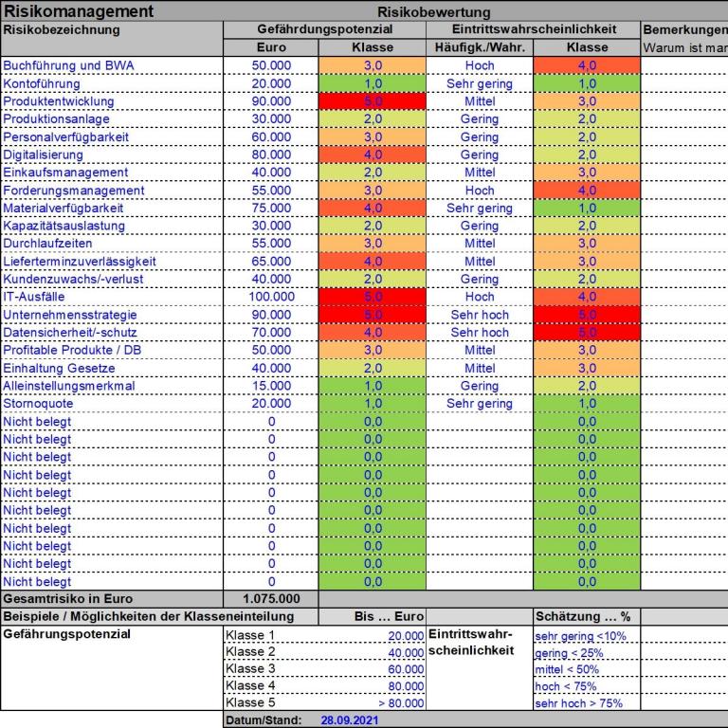Select the 'sehr hoch > 75%' estimate cell
This screenshot has height=728, width=728.
(579, 703)
